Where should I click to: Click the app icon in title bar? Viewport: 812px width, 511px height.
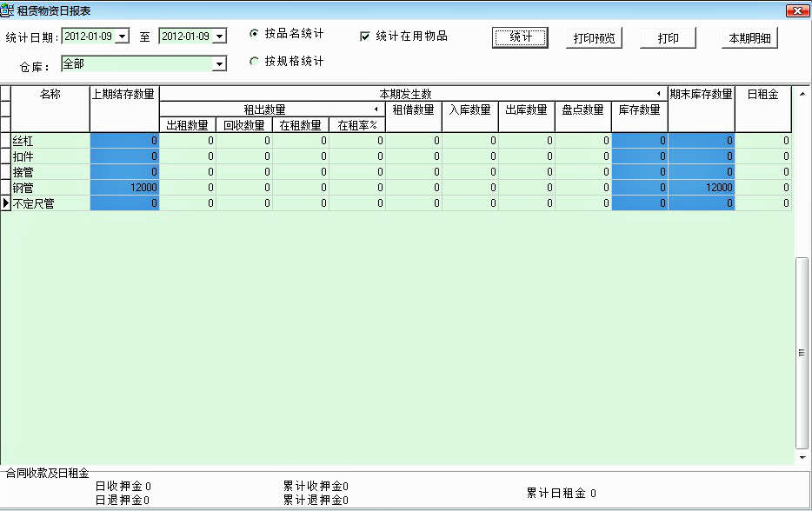(x=7, y=10)
